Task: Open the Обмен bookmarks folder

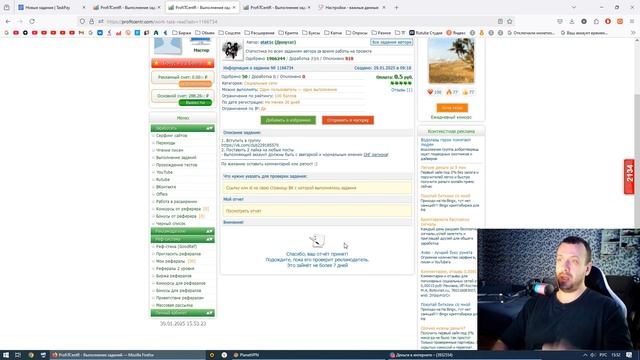Action: tap(205, 33)
